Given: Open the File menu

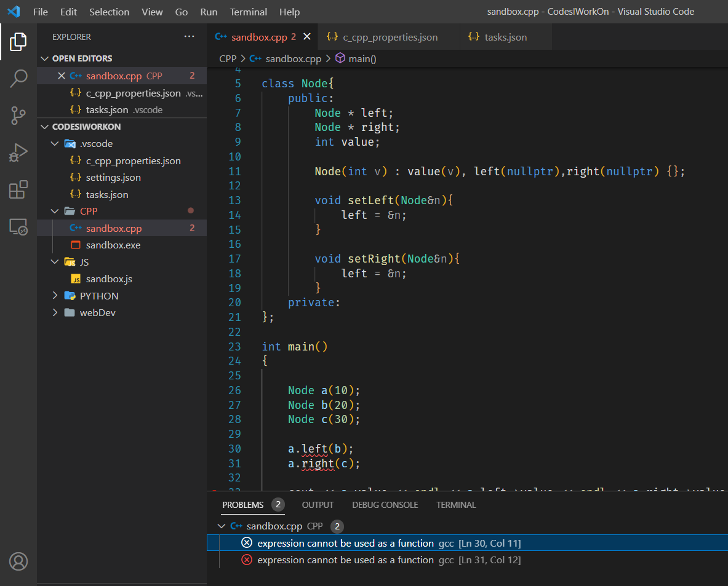Looking at the screenshot, I should [x=41, y=12].
